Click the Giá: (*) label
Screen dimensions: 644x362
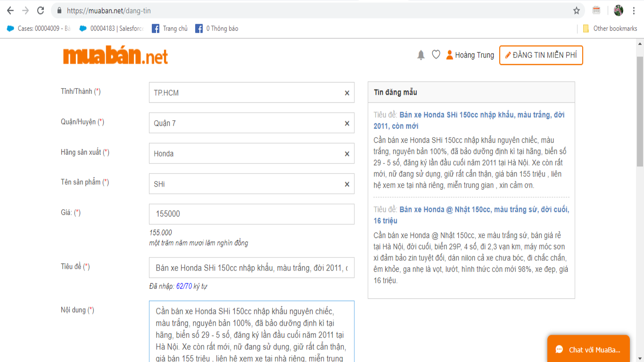(71, 213)
